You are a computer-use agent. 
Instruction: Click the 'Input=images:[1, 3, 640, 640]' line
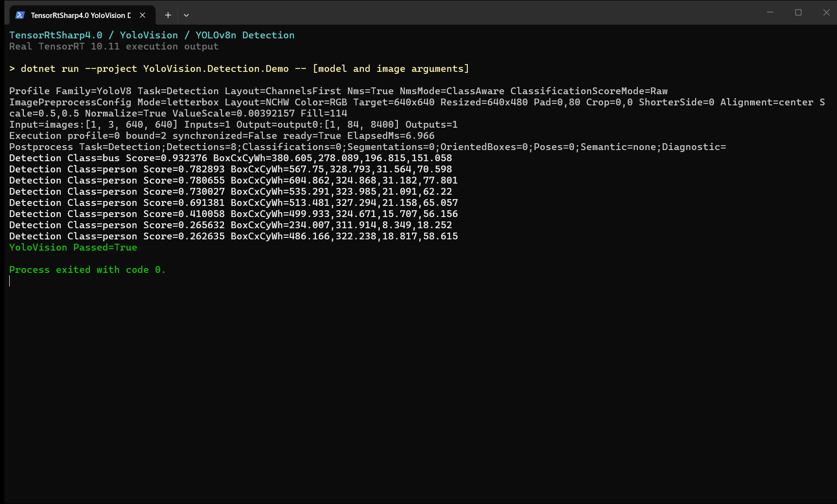point(233,124)
